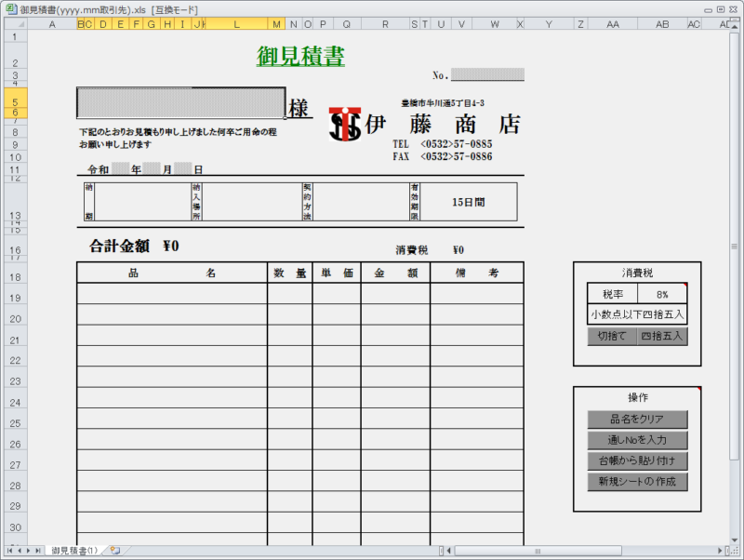Click the 数量 table header cell
The height and width of the screenshot is (560, 744).
pos(289,273)
